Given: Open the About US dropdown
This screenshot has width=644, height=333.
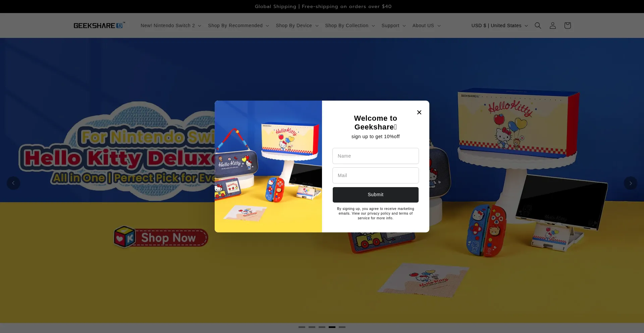Looking at the screenshot, I should pyautogui.click(x=426, y=25).
